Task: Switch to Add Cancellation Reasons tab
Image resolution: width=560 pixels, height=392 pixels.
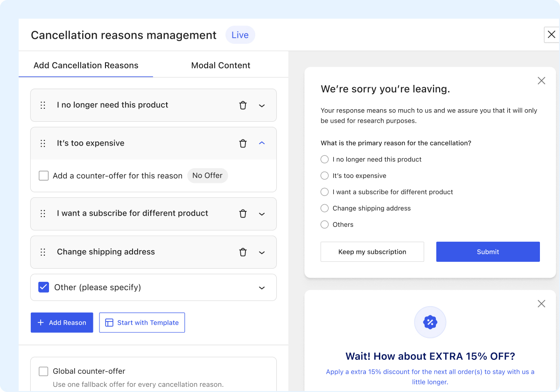Action: click(86, 65)
